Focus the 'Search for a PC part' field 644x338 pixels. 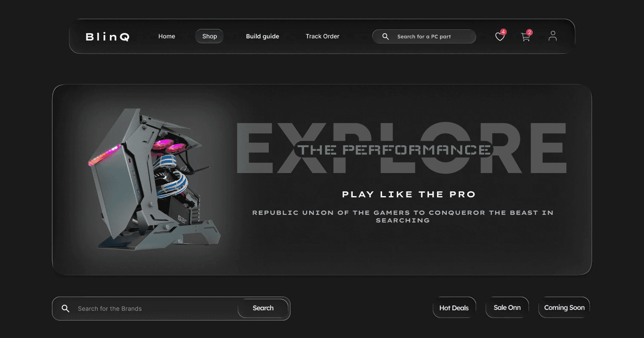point(424,37)
